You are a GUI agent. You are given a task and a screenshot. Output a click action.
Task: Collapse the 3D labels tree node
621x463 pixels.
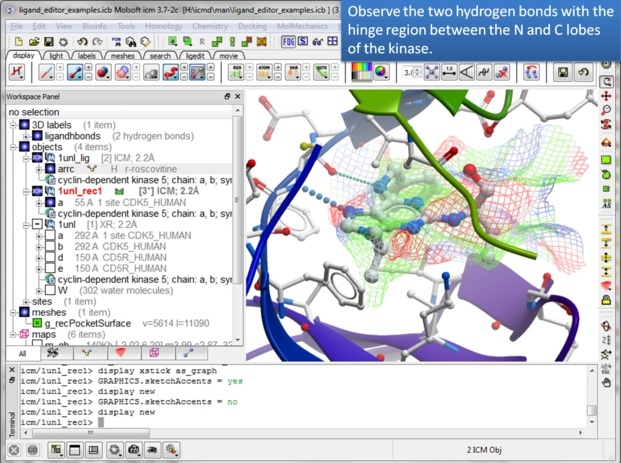coord(12,124)
